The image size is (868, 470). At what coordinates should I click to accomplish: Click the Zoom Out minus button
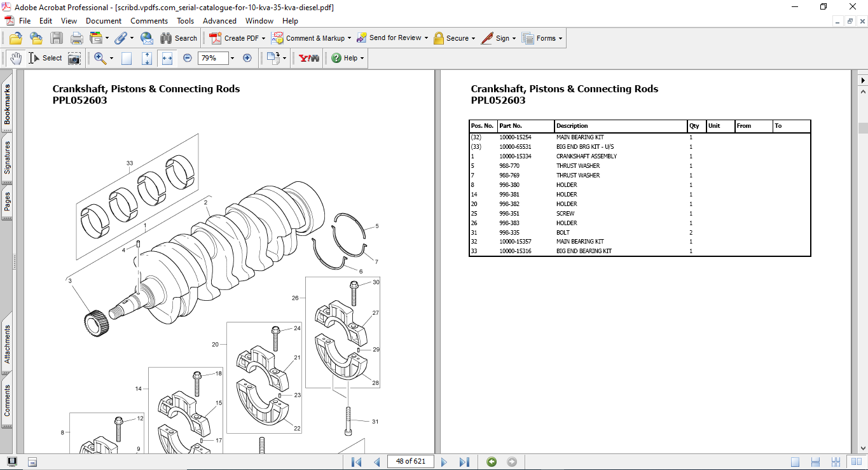pyautogui.click(x=188, y=58)
